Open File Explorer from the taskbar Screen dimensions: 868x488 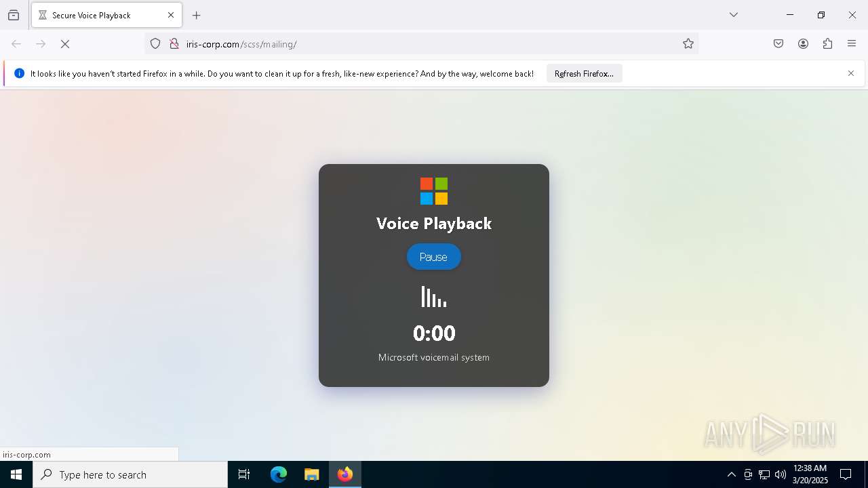[312, 474]
